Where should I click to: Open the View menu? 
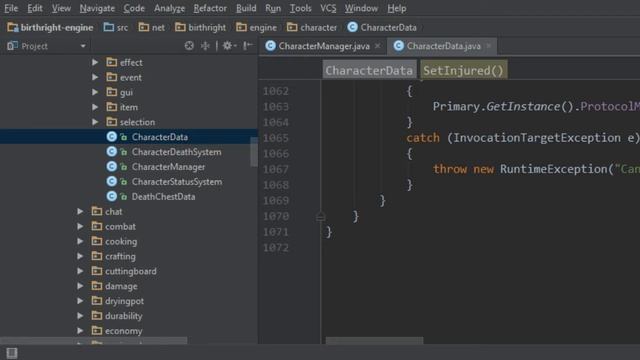point(61,8)
